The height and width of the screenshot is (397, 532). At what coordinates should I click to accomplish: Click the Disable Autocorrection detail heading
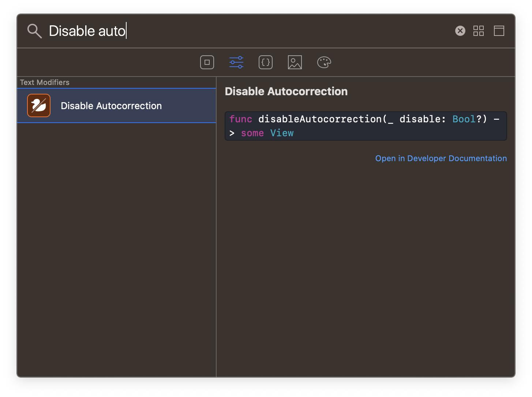coord(286,91)
